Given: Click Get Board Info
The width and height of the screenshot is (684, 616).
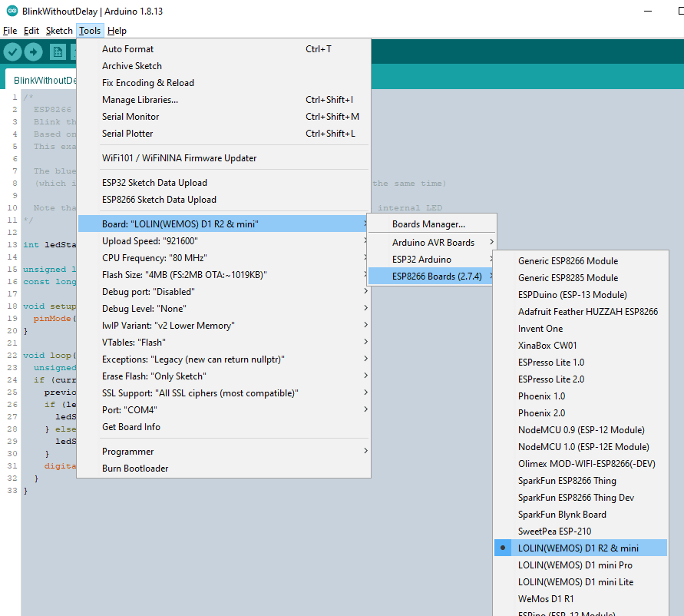Looking at the screenshot, I should point(131,426).
